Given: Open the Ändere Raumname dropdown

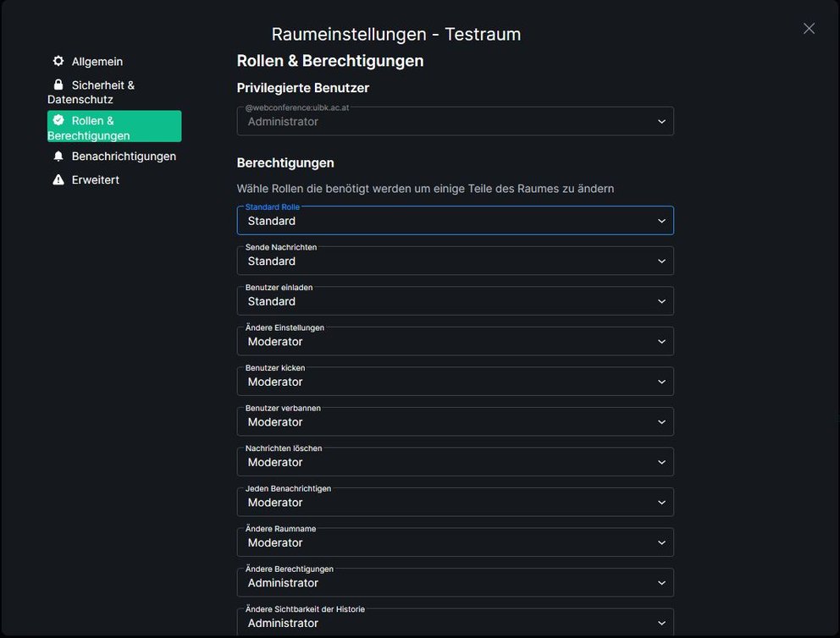Looking at the screenshot, I should [x=663, y=542].
